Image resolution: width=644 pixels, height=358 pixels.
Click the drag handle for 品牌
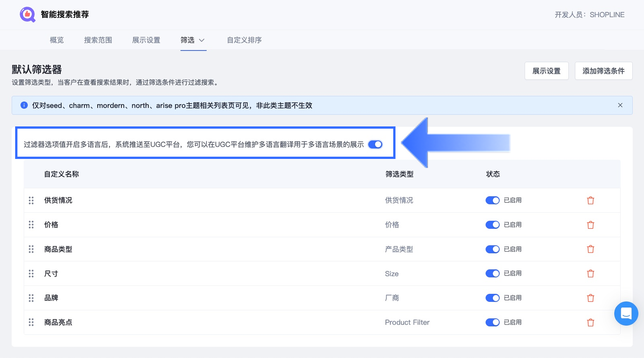point(31,298)
